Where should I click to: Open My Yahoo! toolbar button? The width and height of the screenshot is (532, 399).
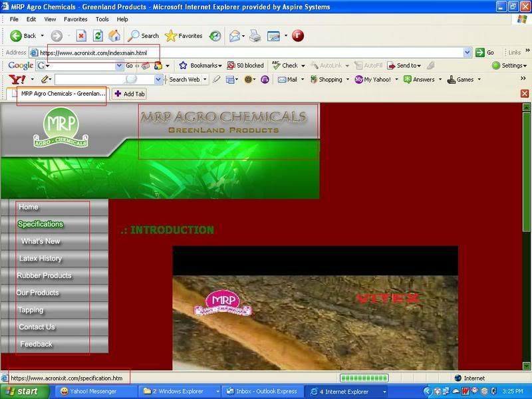coord(372,79)
